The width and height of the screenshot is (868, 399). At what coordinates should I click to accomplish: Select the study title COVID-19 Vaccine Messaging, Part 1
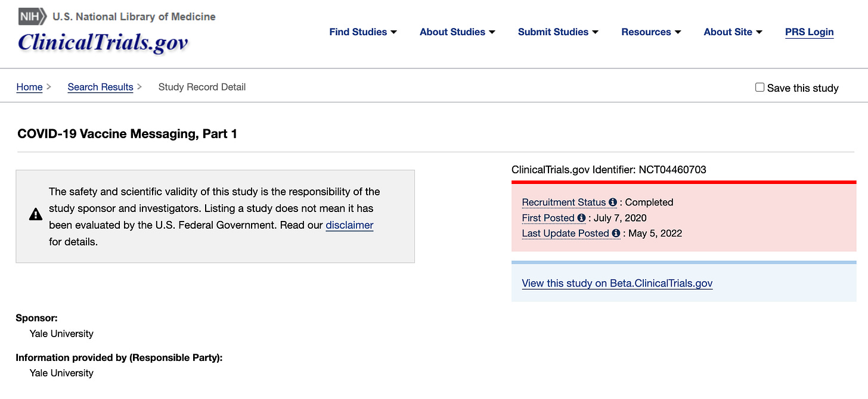pyautogui.click(x=128, y=134)
